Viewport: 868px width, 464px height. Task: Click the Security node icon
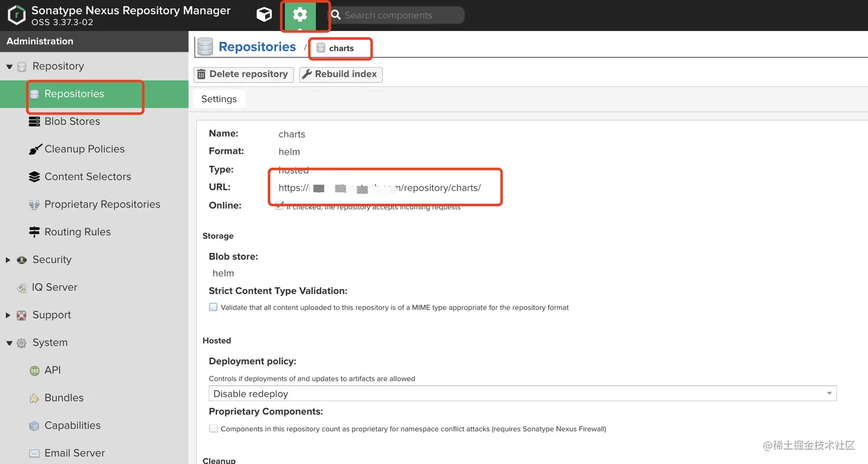click(x=22, y=260)
